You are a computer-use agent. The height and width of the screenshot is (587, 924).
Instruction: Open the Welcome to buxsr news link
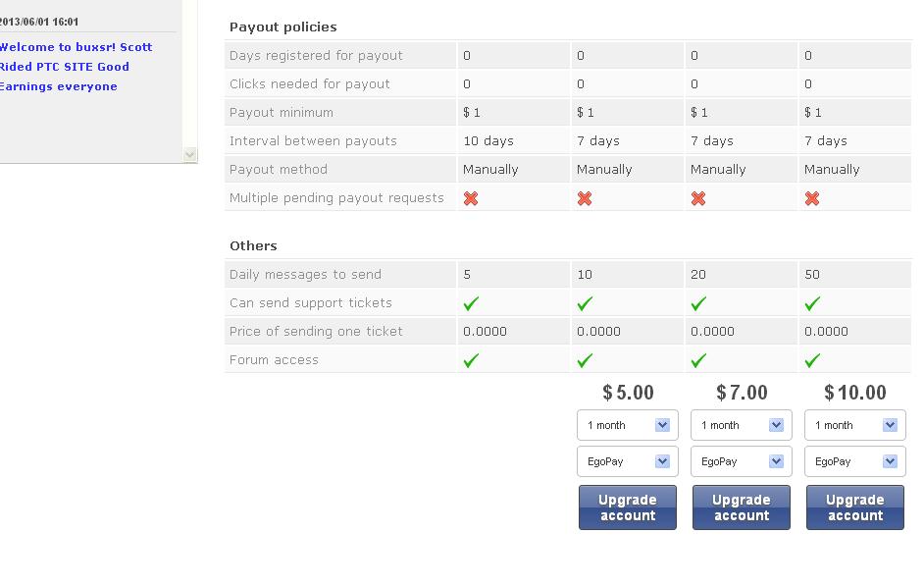pyautogui.click(x=76, y=67)
